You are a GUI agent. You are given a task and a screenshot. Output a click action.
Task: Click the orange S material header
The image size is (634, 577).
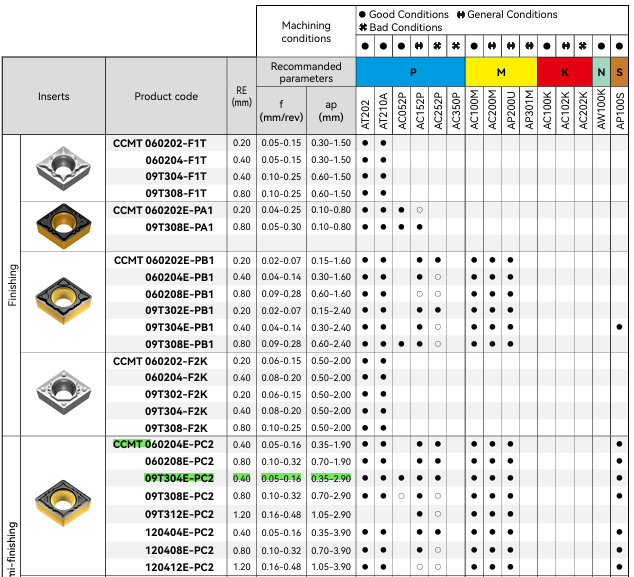(619, 72)
